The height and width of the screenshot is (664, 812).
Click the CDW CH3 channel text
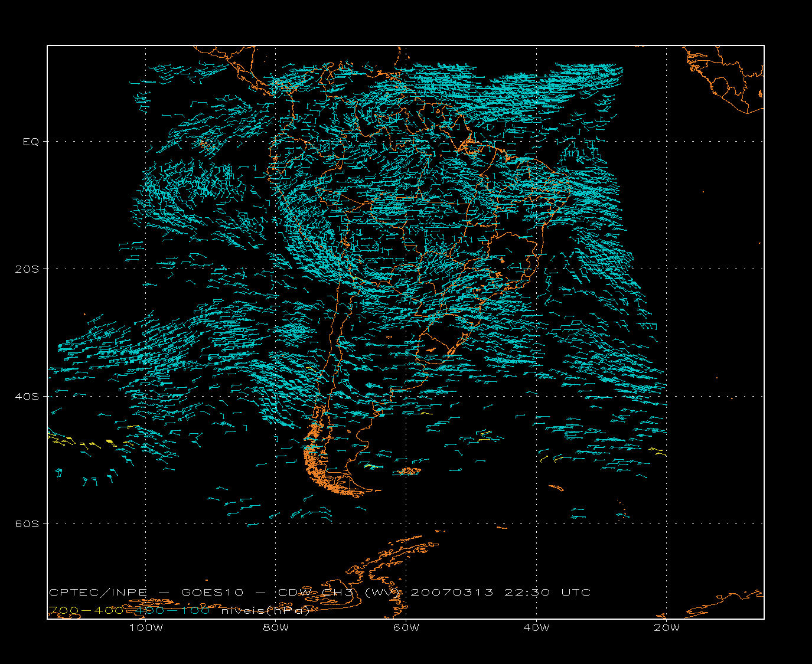click(x=316, y=593)
